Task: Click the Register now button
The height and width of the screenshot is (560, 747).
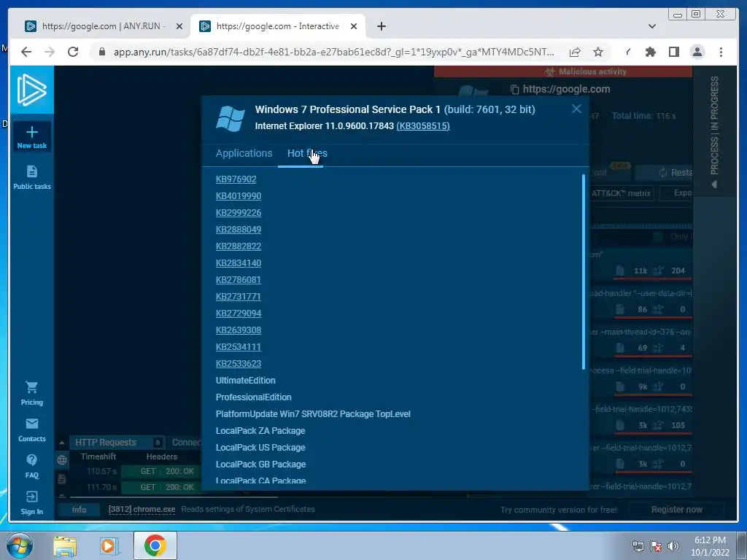Action: point(676,510)
